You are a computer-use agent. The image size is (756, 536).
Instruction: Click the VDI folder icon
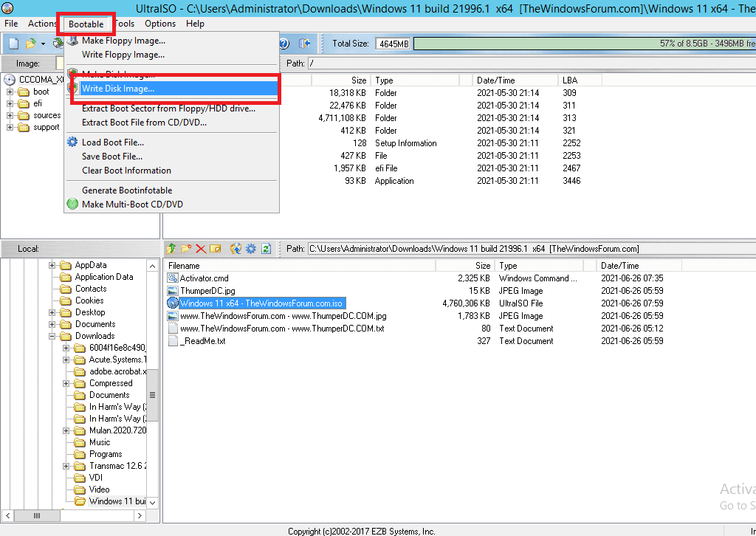pyautogui.click(x=80, y=478)
